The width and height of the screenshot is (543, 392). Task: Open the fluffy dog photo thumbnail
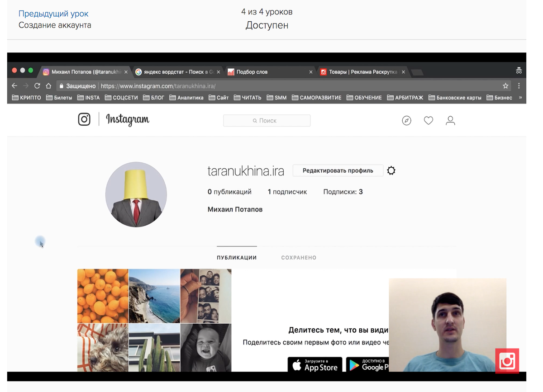103,348
